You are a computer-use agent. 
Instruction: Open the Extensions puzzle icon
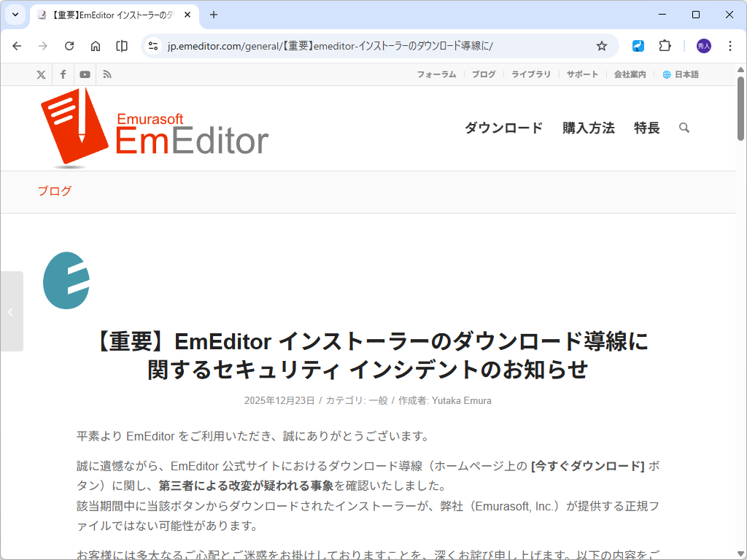665,46
